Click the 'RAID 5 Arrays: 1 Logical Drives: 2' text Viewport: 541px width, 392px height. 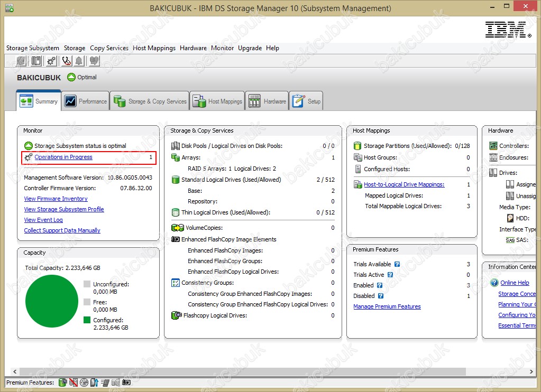232,169
